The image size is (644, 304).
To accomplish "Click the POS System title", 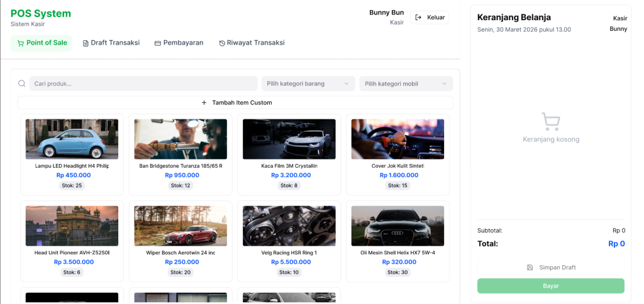I will (41, 14).
